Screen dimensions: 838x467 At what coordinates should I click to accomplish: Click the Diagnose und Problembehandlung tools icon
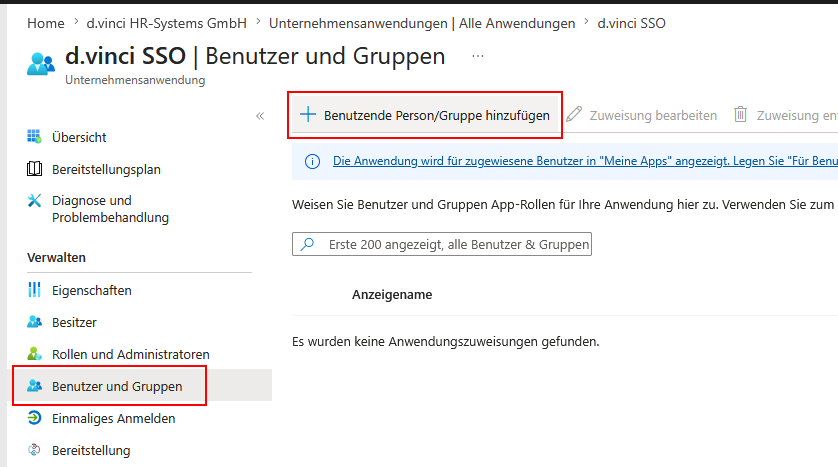(x=34, y=200)
